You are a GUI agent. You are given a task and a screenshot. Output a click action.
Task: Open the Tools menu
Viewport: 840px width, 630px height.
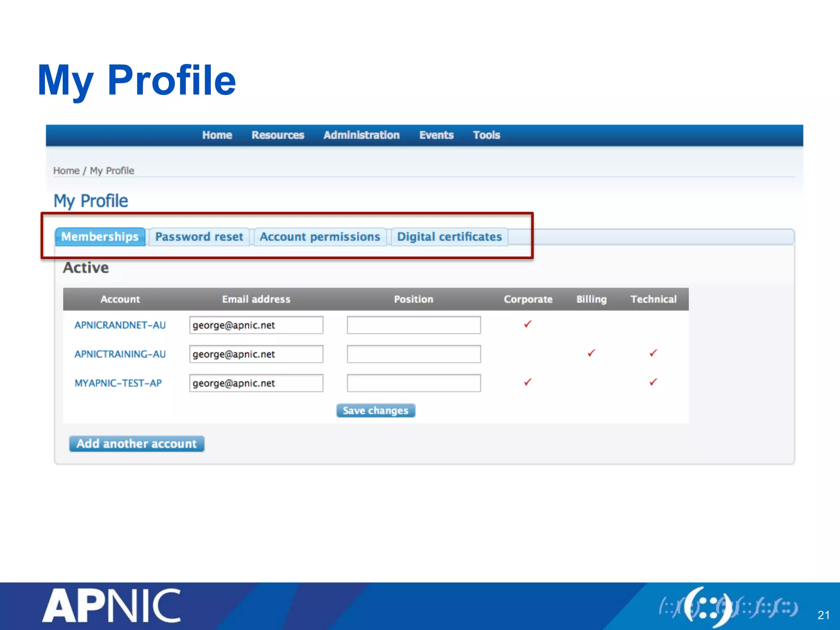[x=486, y=135]
